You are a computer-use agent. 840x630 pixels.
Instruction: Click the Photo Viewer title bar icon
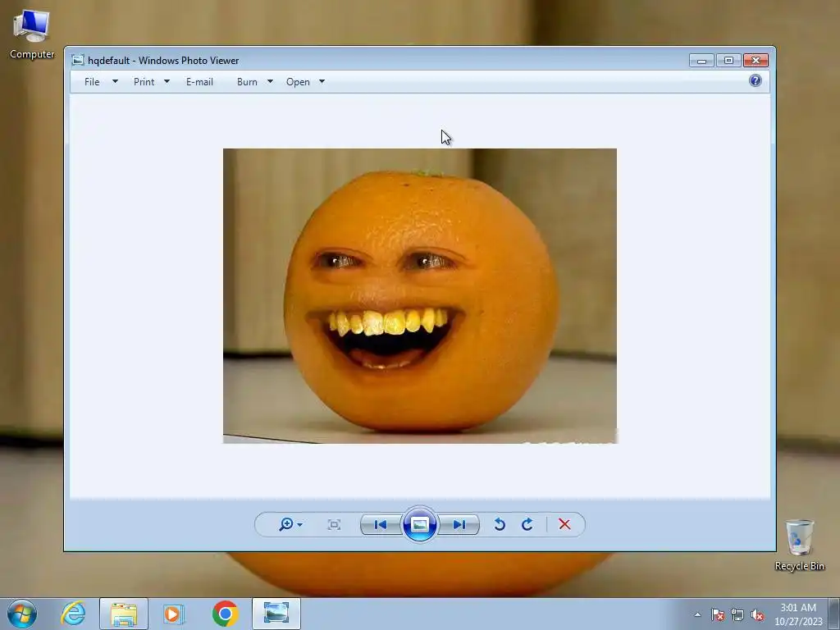click(x=78, y=60)
